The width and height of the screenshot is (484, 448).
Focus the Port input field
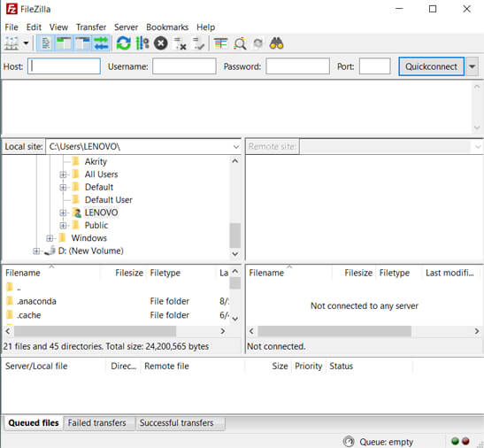pyautogui.click(x=375, y=66)
